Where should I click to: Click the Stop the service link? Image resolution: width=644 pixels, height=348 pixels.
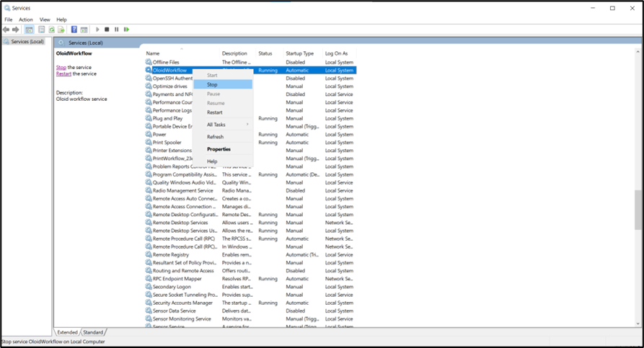61,67
